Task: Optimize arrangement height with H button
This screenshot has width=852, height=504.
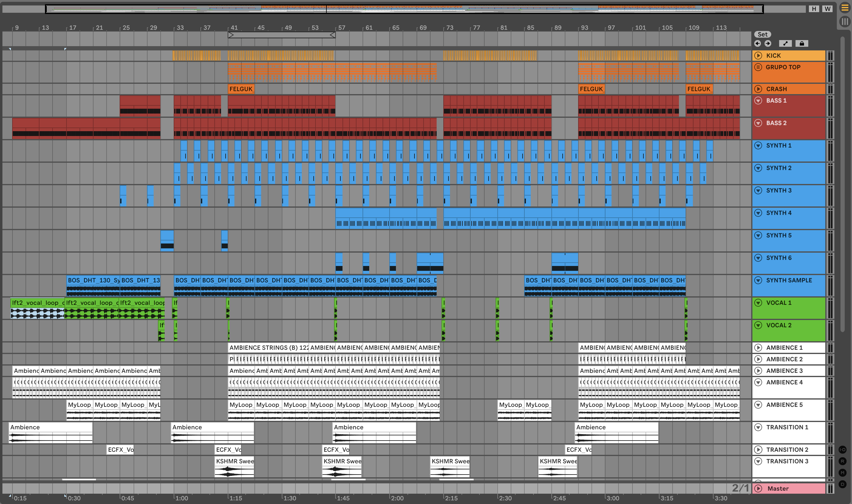Action: [814, 9]
